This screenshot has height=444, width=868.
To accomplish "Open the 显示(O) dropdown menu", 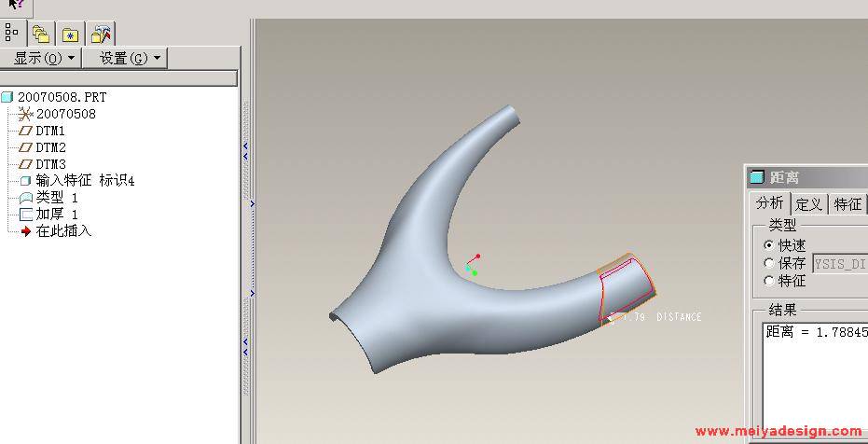I will click(x=40, y=58).
